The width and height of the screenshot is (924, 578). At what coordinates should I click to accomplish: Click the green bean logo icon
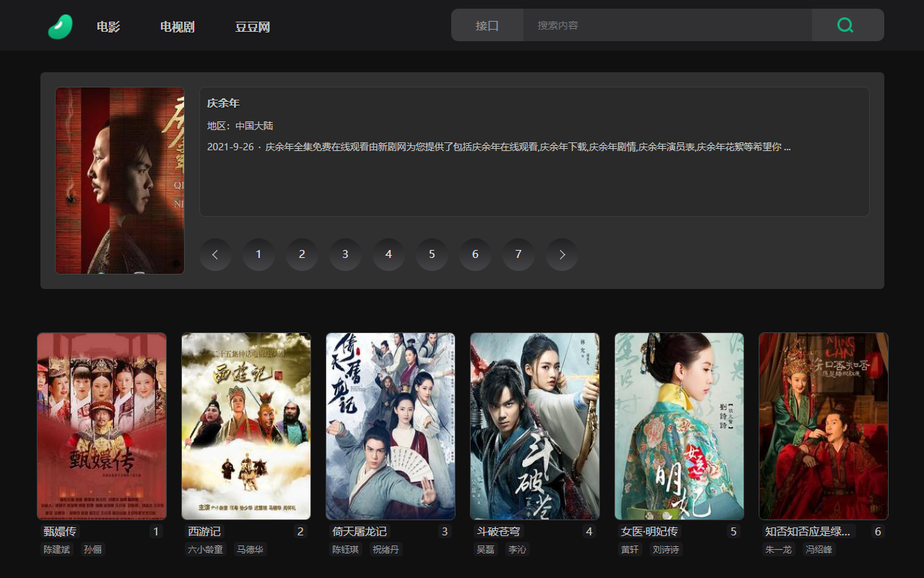click(60, 27)
